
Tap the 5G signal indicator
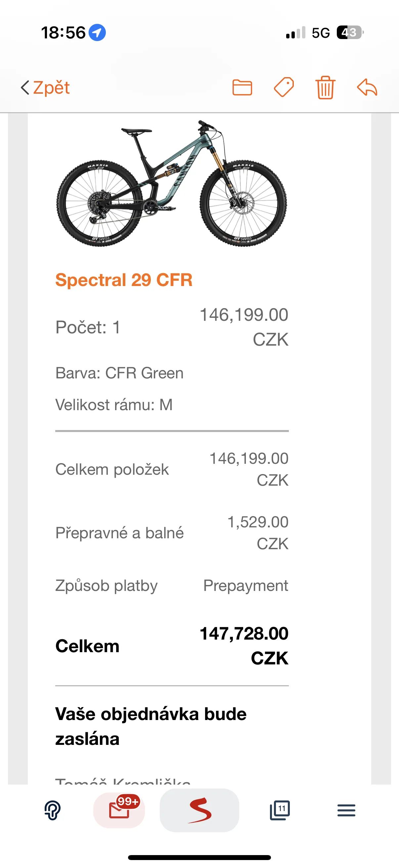coord(321,33)
